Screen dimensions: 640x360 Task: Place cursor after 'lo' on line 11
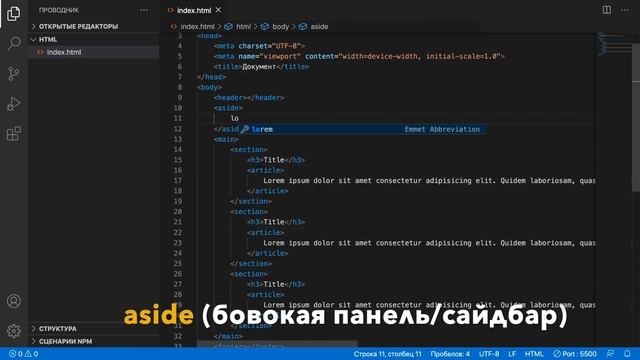pos(239,118)
